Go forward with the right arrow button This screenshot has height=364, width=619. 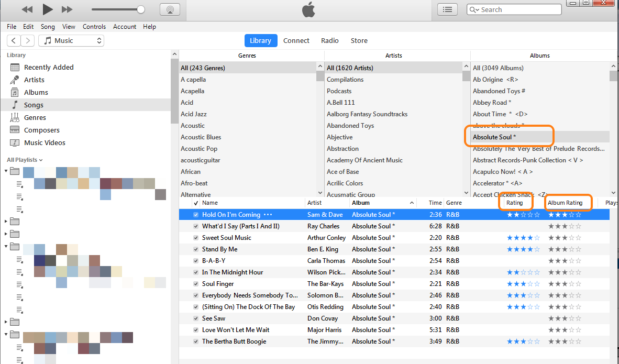[27, 40]
